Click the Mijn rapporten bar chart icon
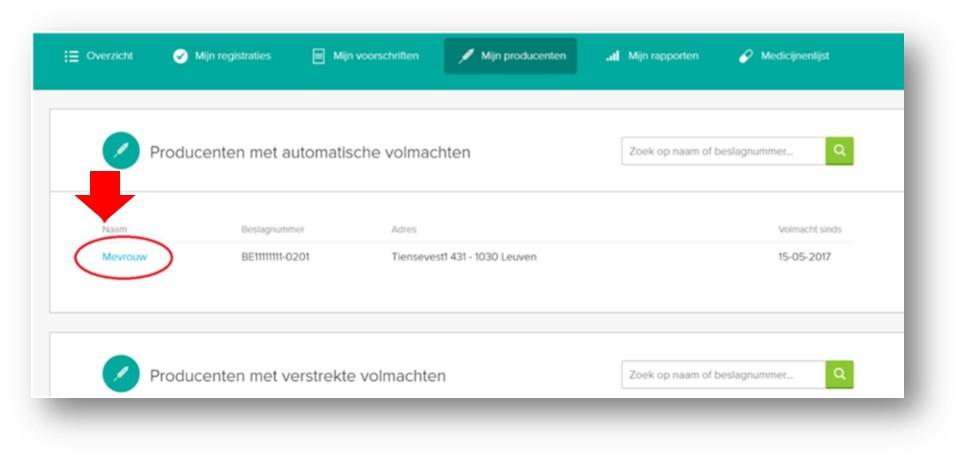 click(x=612, y=57)
